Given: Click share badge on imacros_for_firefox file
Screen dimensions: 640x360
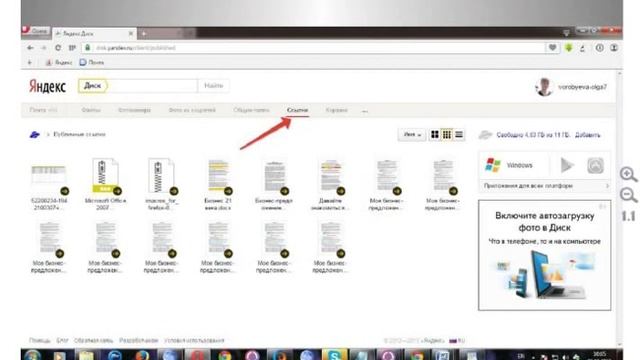Looking at the screenshot, I should tap(174, 191).
